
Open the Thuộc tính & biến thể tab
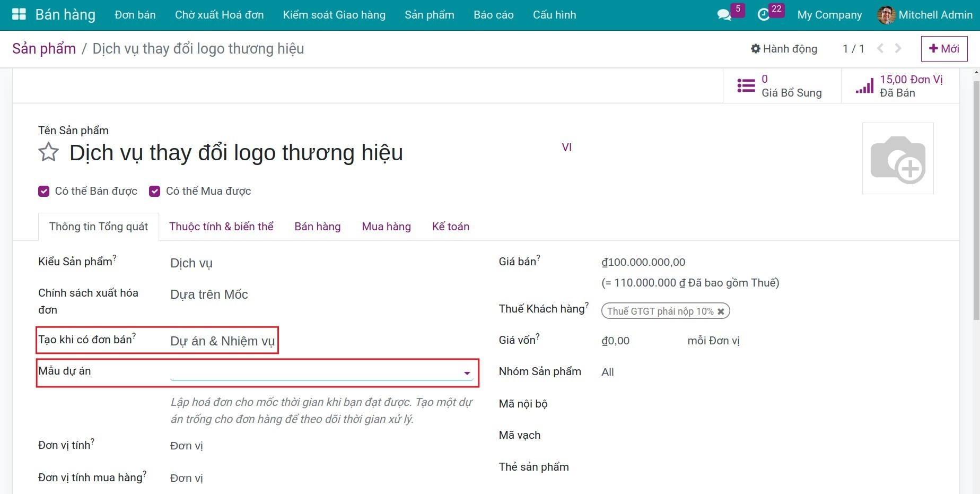point(221,227)
